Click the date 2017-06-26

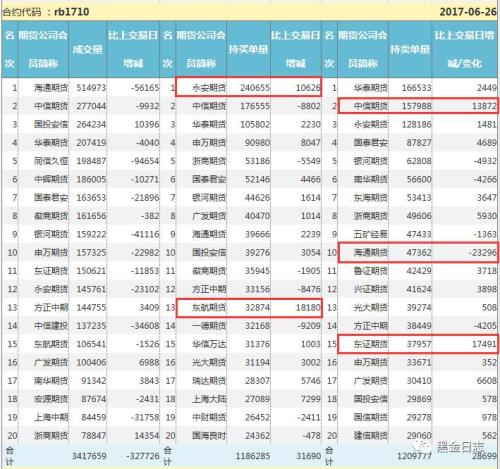coord(468,12)
